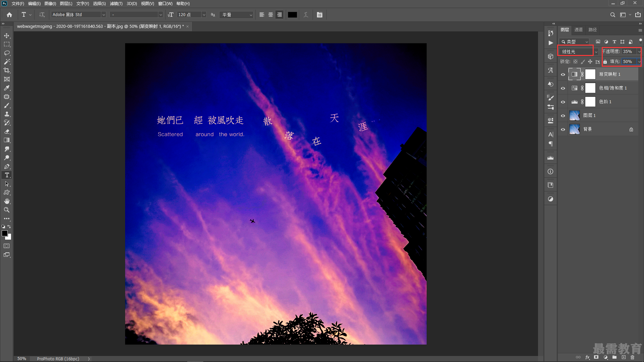This screenshot has height=362, width=644.
Task: Open the fill 50% dropdown arrow
Action: (639, 62)
